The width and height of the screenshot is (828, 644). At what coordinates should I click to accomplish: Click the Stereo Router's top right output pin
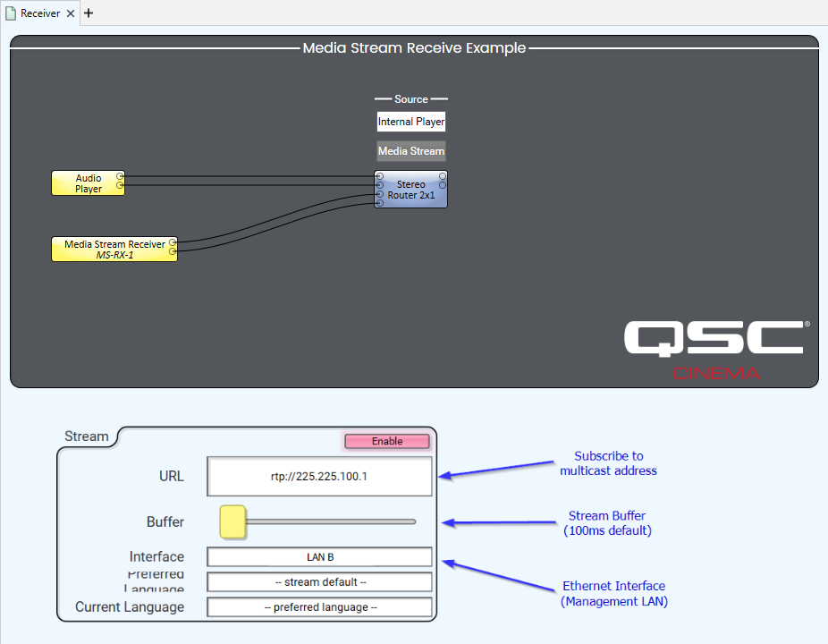tap(442, 176)
